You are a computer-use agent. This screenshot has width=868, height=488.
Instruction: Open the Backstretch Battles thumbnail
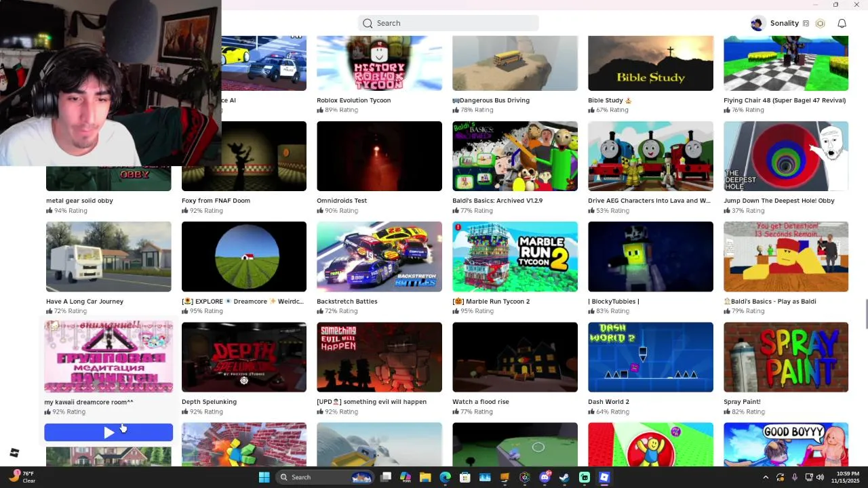379,257
